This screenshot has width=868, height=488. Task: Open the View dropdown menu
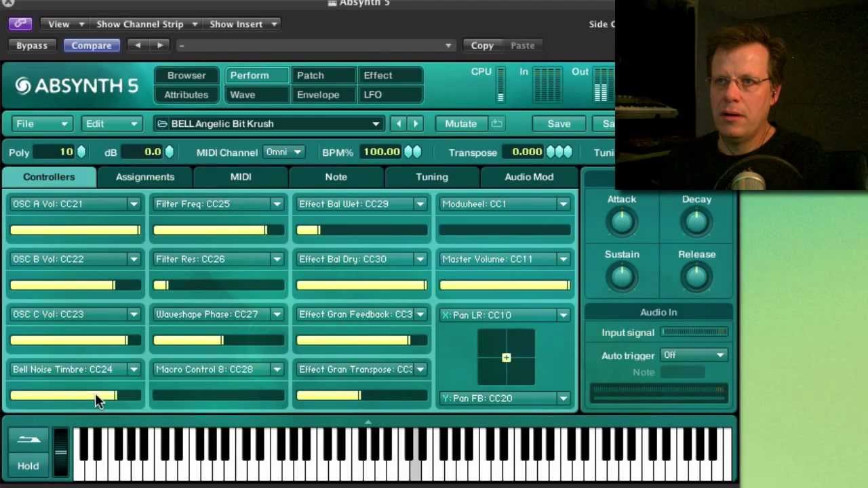(66, 24)
